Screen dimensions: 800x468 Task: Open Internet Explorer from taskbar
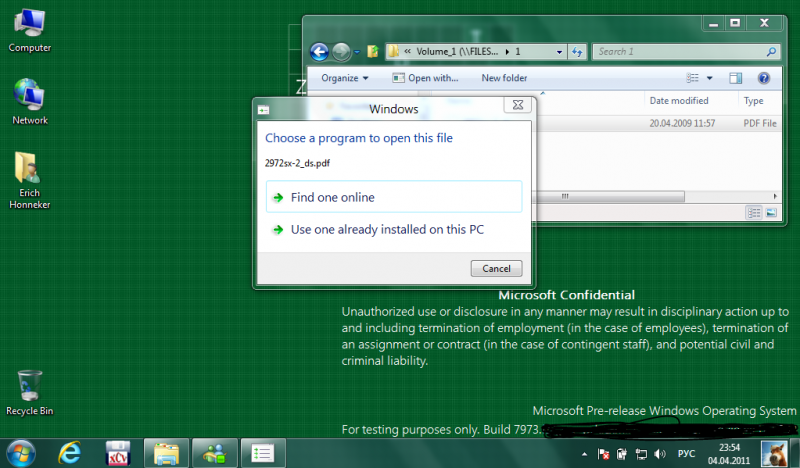[x=70, y=453]
